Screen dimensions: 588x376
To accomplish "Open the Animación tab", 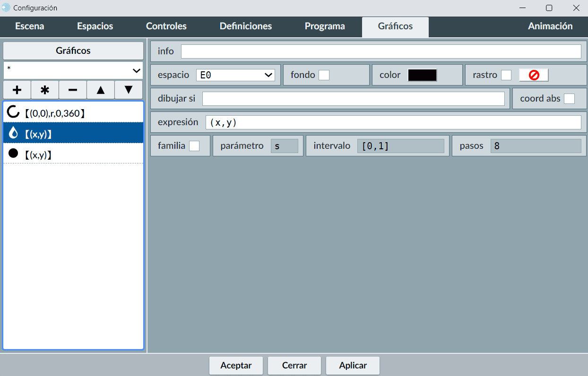I will [x=550, y=26].
